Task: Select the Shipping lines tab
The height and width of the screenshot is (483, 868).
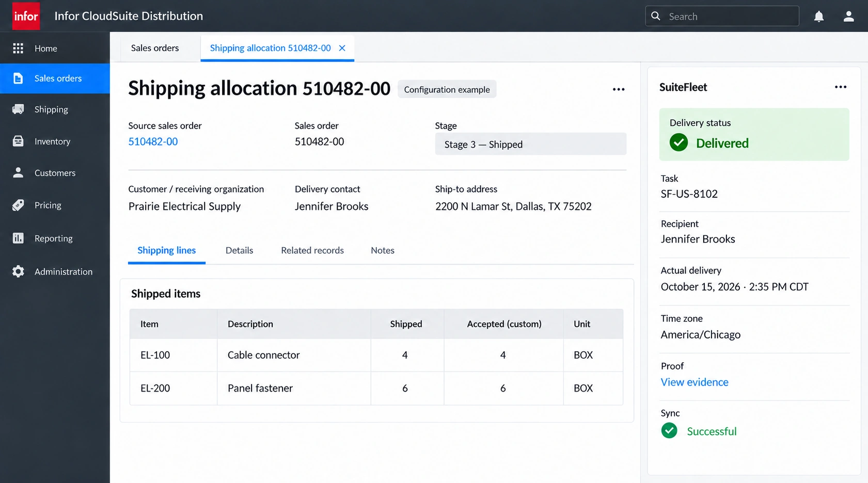Action: [166, 250]
